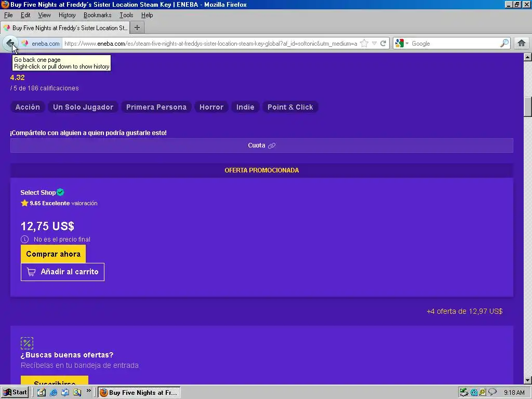The image size is (532, 399).
Task: Click the Firefox icon in title bar
Action: (x=5, y=4)
